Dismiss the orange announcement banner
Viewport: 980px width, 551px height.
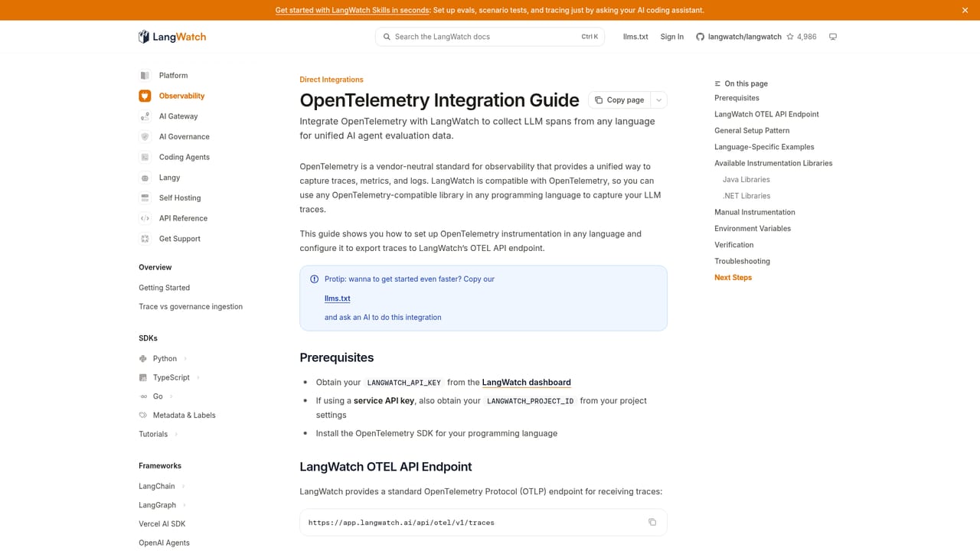coord(965,10)
